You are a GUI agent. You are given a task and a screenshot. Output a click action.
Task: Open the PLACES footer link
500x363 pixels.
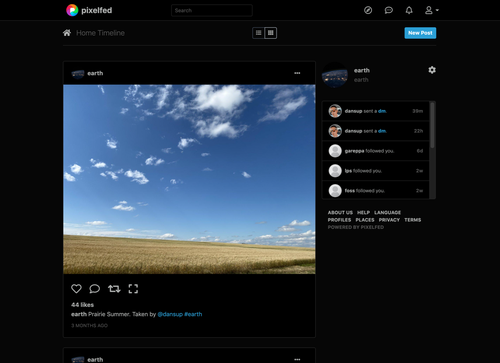[365, 220]
